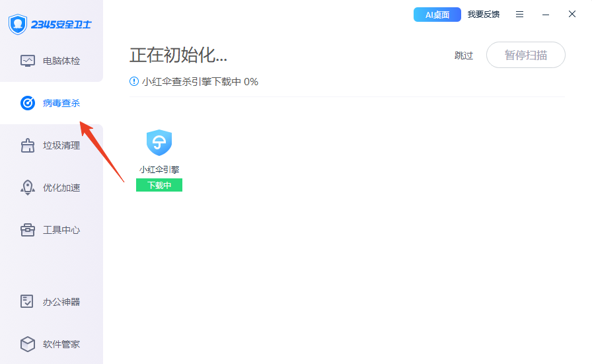Click 跳过 to skip initialization
592x364 pixels.
click(464, 55)
